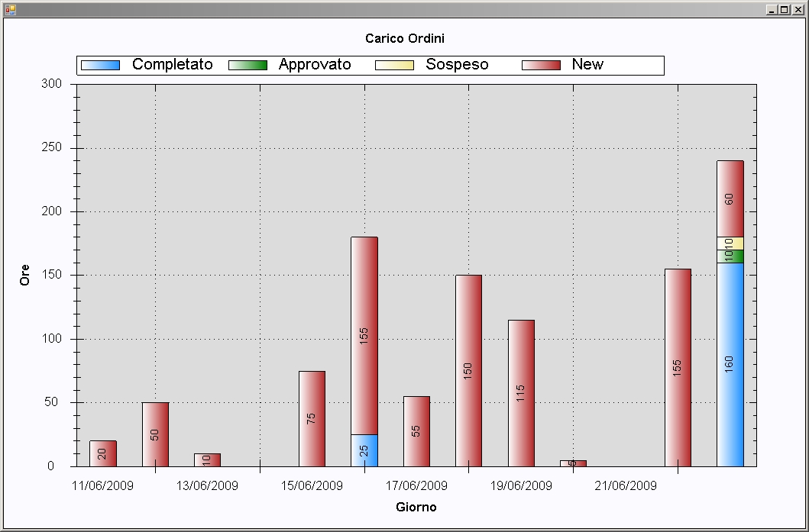Click the 'Ore' Y-axis title

point(24,275)
